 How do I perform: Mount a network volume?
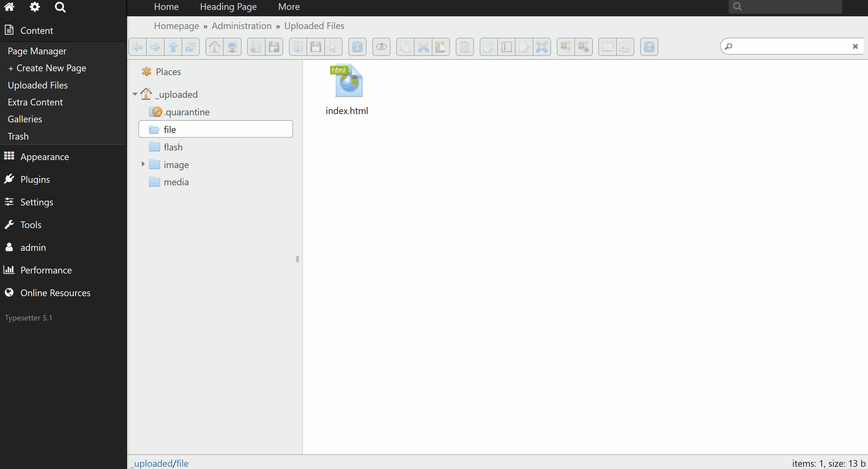[x=232, y=47]
